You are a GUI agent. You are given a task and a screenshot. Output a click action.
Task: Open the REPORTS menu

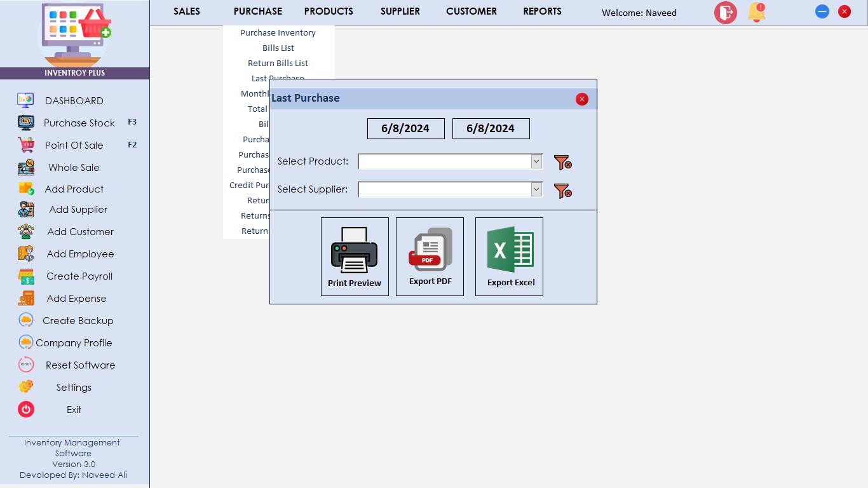542,11
